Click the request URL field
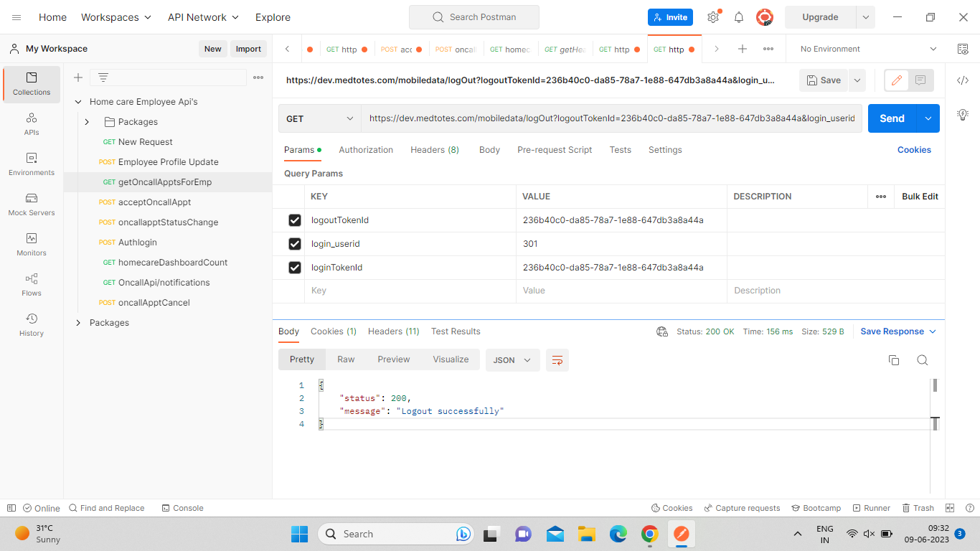Image resolution: width=980 pixels, height=551 pixels. point(611,118)
